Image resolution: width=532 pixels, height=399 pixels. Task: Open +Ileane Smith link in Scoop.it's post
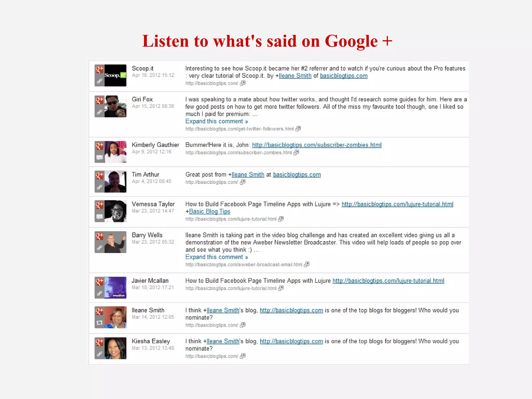pyautogui.click(x=295, y=76)
